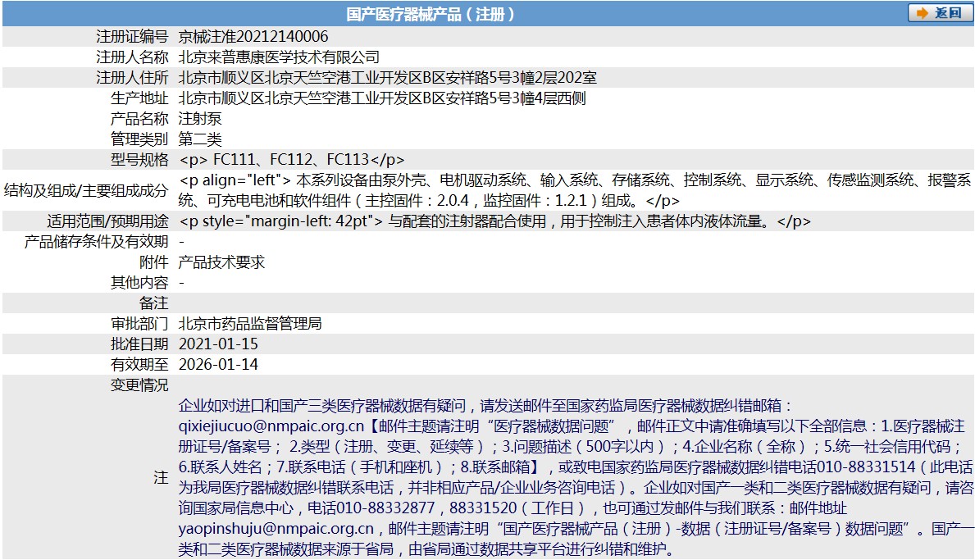Select the model value FC111、FC112、FC113

tap(291, 160)
